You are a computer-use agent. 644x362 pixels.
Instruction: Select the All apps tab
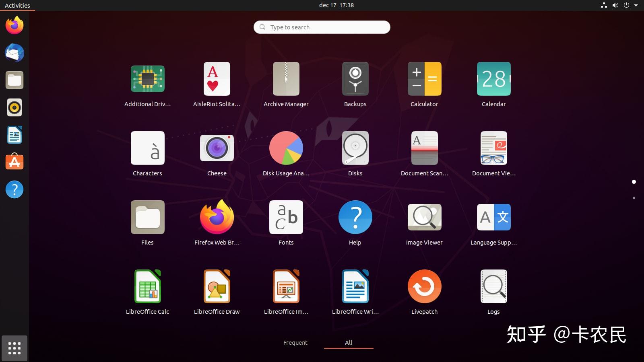349,343
